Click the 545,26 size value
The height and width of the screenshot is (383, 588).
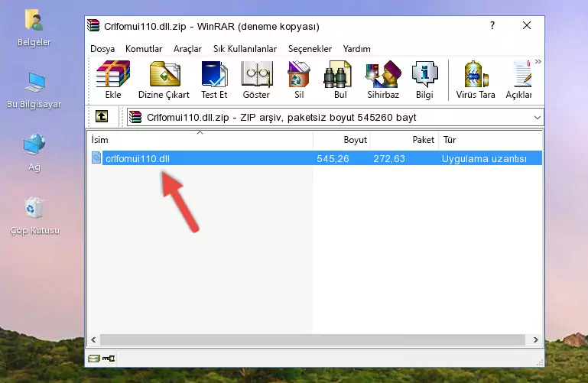(333, 158)
